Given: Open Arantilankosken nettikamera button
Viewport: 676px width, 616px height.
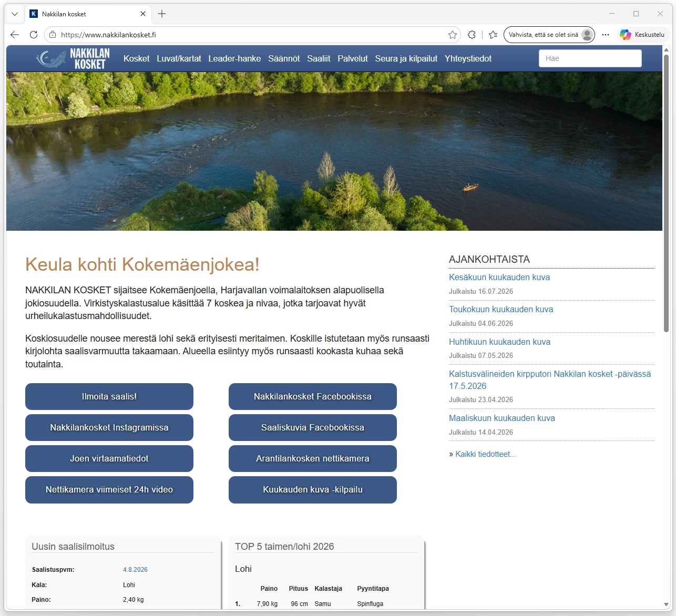Looking at the screenshot, I should (x=313, y=458).
